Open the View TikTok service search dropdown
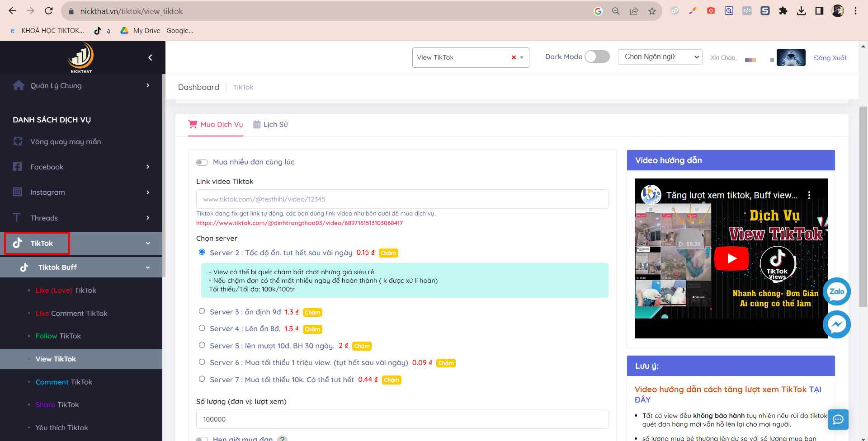Screen dimensions: 868x441 [x=471, y=57]
